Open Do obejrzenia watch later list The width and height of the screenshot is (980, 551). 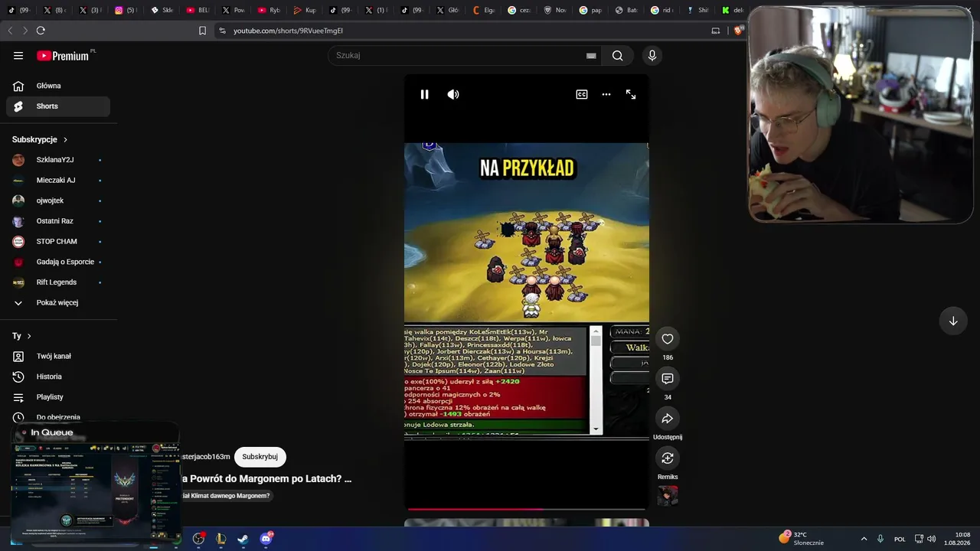pos(58,417)
